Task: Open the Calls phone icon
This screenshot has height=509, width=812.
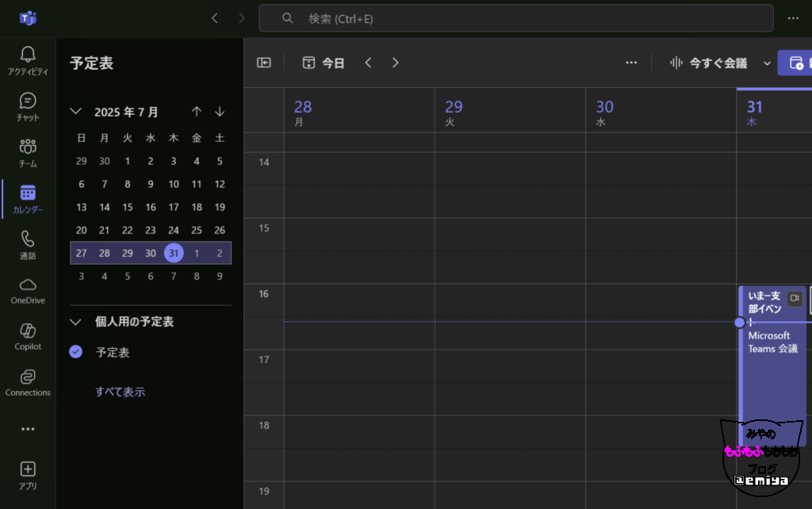Action: (28, 239)
